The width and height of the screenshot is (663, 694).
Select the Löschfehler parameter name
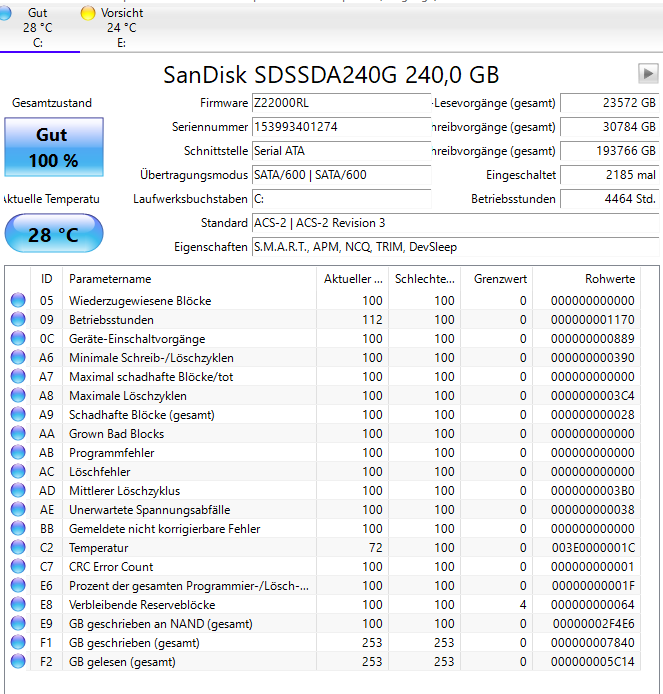click(100, 472)
